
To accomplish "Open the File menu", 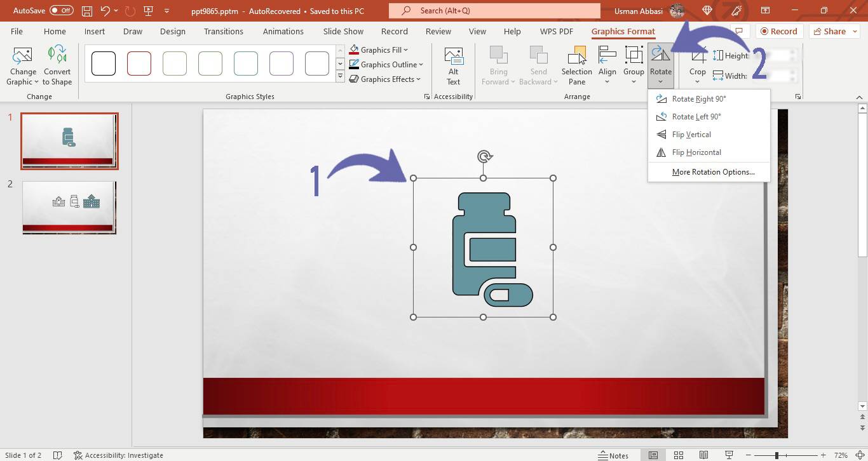I will point(17,31).
